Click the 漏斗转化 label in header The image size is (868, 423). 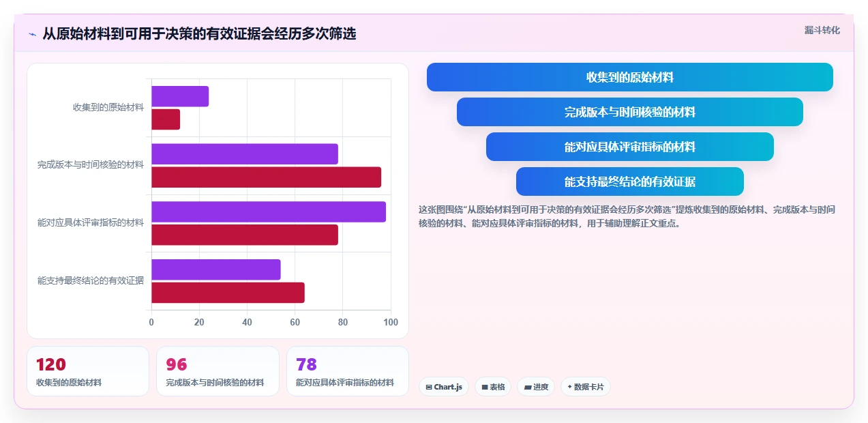pos(822,30)
